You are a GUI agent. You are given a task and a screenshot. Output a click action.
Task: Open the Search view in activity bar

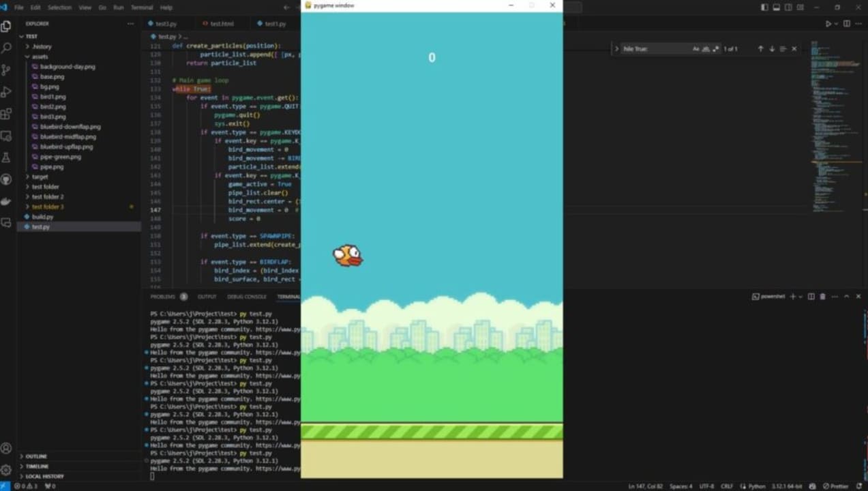(x=7, y=48)
